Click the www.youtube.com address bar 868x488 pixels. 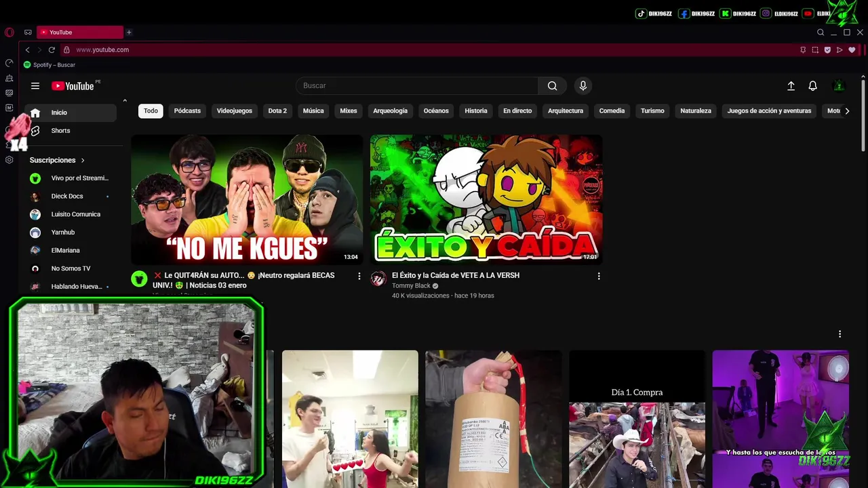(434, 49)
